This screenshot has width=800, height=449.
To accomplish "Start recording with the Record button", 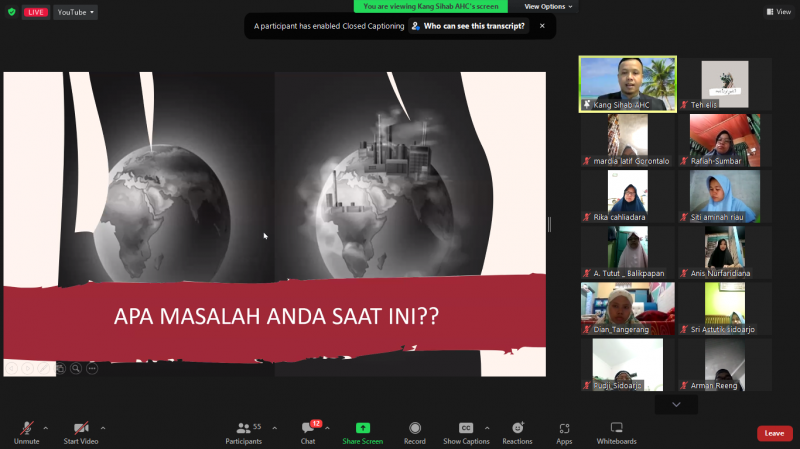I will click(x=415, y=433).
